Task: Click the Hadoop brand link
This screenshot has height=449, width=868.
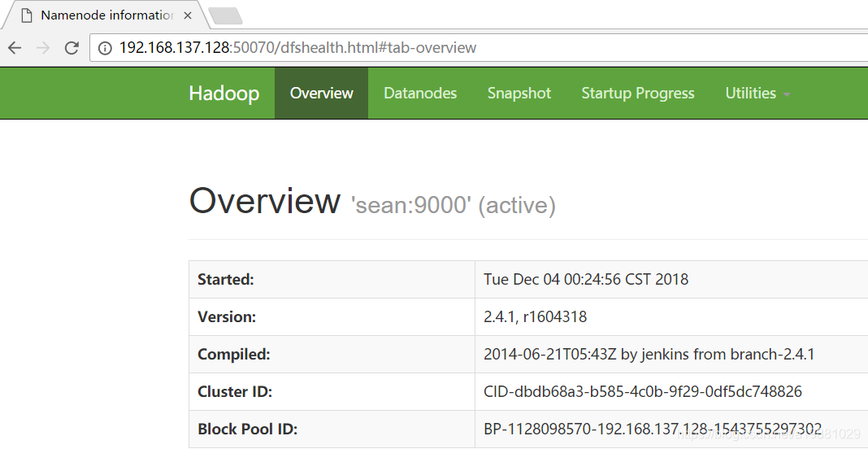Action: pos(224,93)
